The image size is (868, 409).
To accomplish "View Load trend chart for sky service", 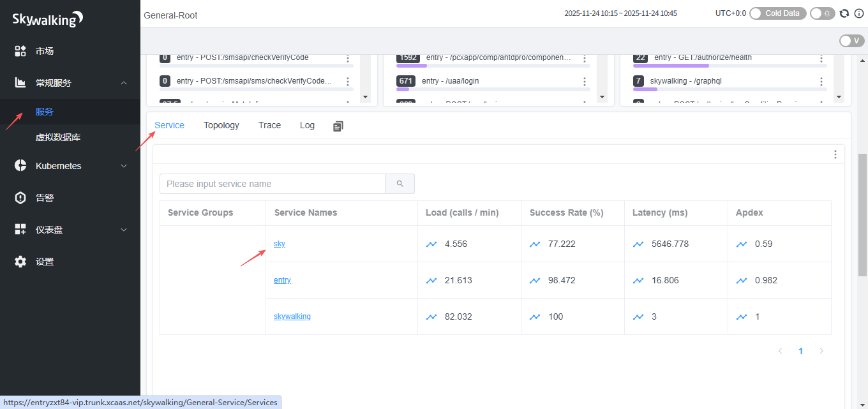I will 431,244.
